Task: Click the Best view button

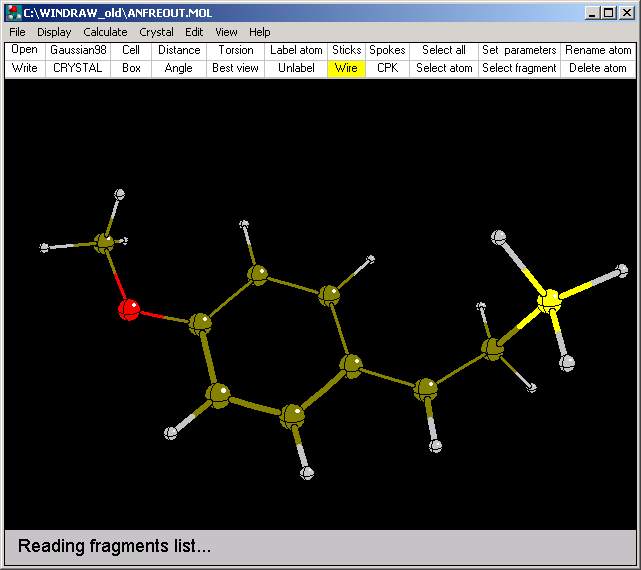Action: [x=235, y=68]
